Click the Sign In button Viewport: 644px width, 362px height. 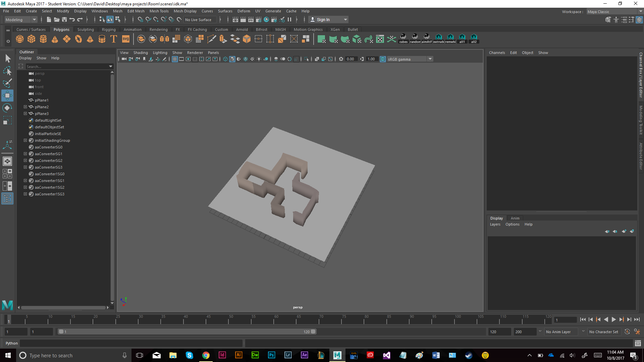(x=323, y=20)
